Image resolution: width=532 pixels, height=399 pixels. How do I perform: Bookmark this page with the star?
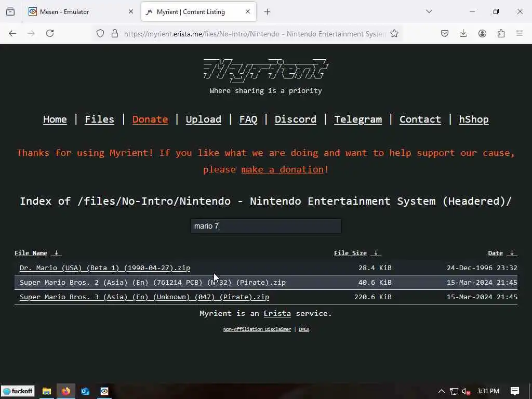click(x=394, y=33)
